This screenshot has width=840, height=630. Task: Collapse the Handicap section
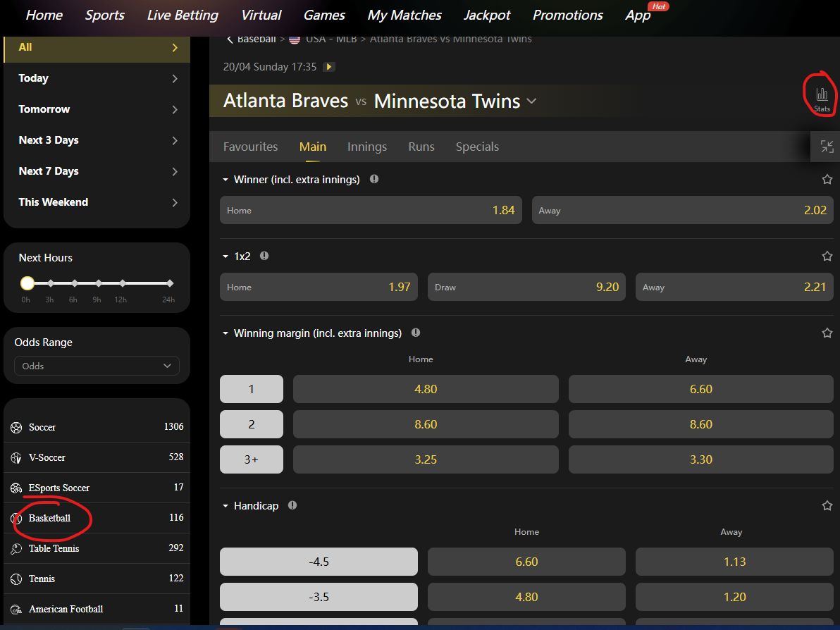[x=226, y=506]
